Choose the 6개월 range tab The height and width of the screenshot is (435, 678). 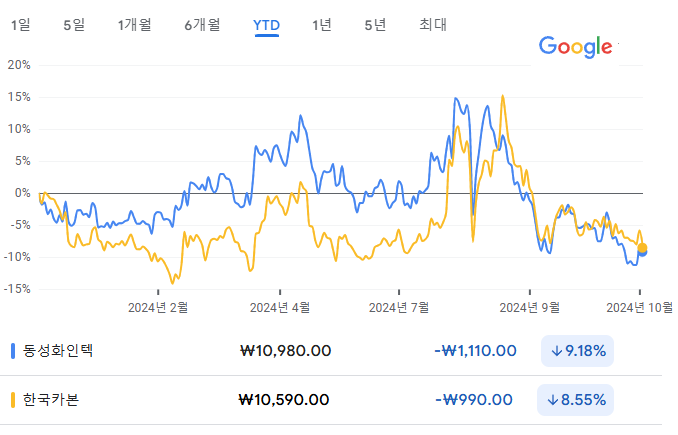click(x=202, y=25)
